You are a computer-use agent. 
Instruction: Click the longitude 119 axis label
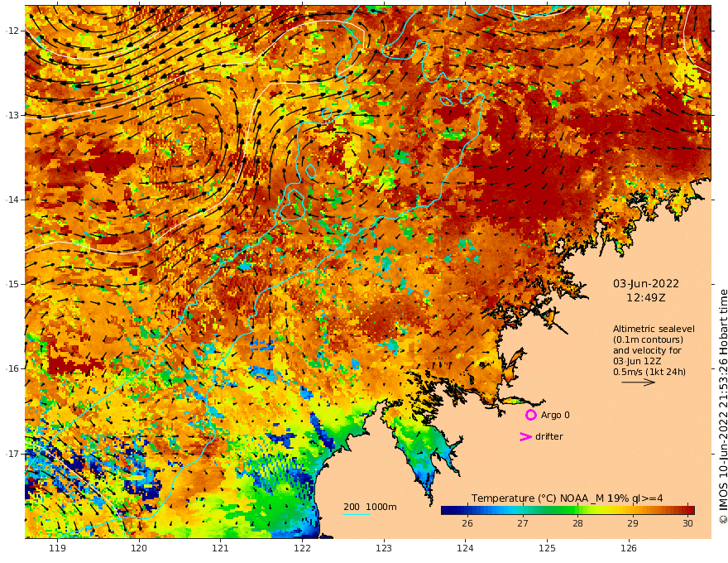click(x=57, y=548)
